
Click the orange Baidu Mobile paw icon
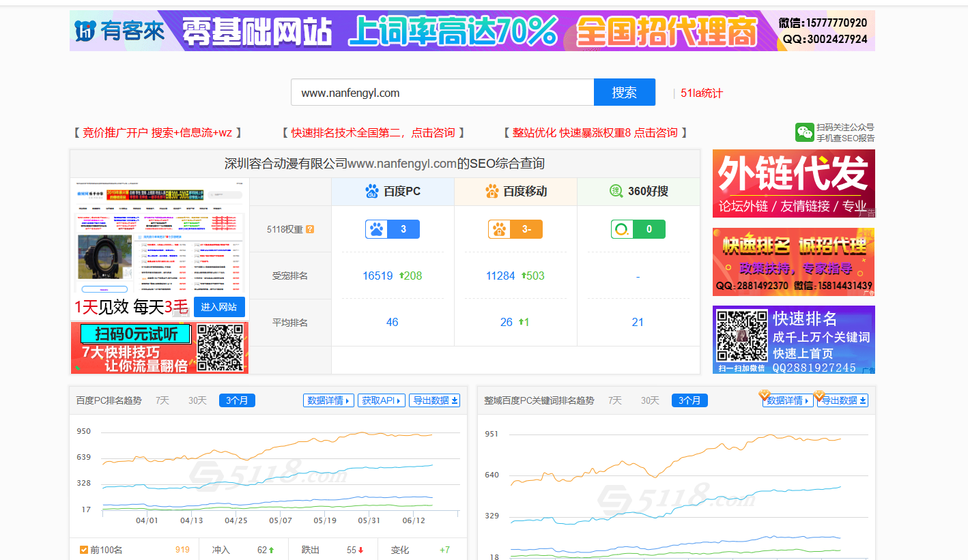pyautogui.click(x=492, y=192)
